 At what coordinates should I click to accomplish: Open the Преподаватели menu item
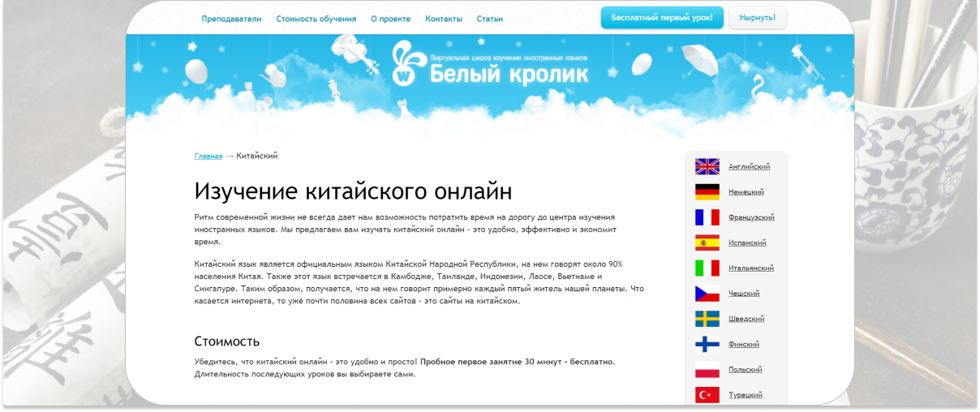[x=231, y=19]
